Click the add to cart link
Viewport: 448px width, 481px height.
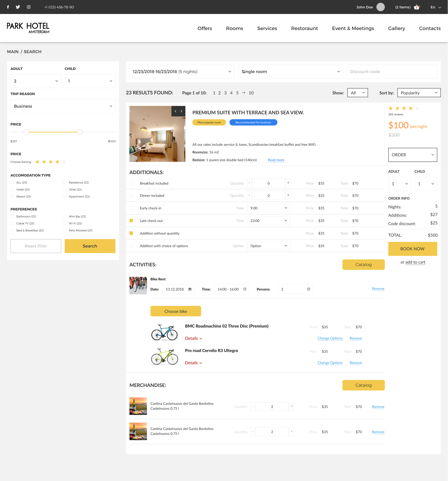pos(415,262)
